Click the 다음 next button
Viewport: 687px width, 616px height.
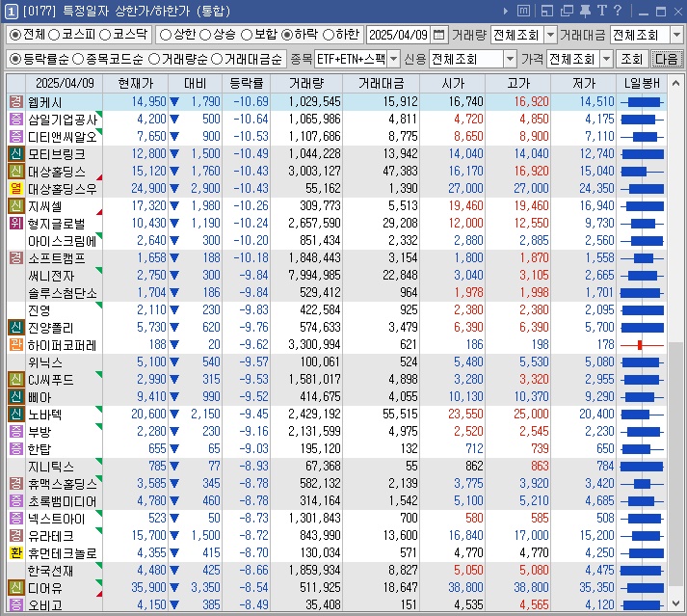point(667,59)
